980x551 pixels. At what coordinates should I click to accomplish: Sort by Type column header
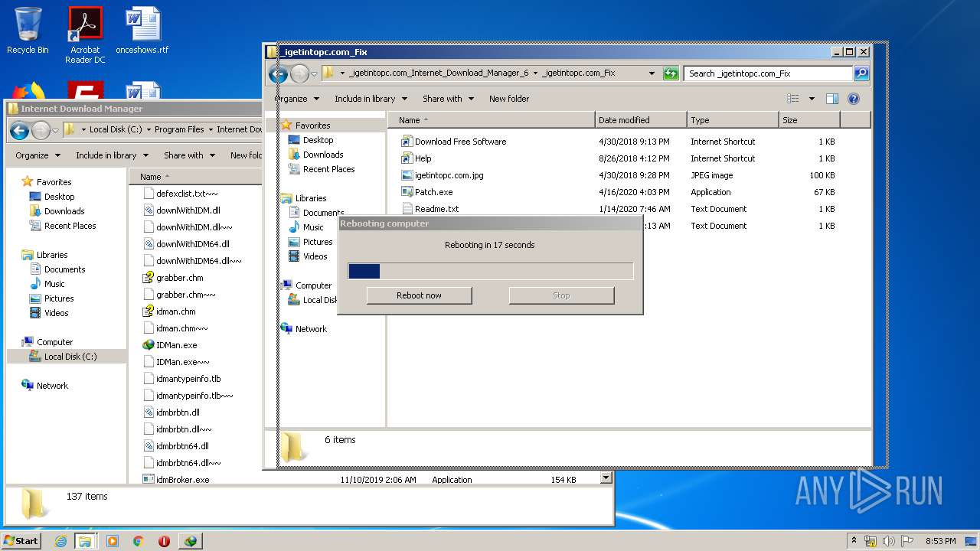pyautogui.click(x=732, y=120)
